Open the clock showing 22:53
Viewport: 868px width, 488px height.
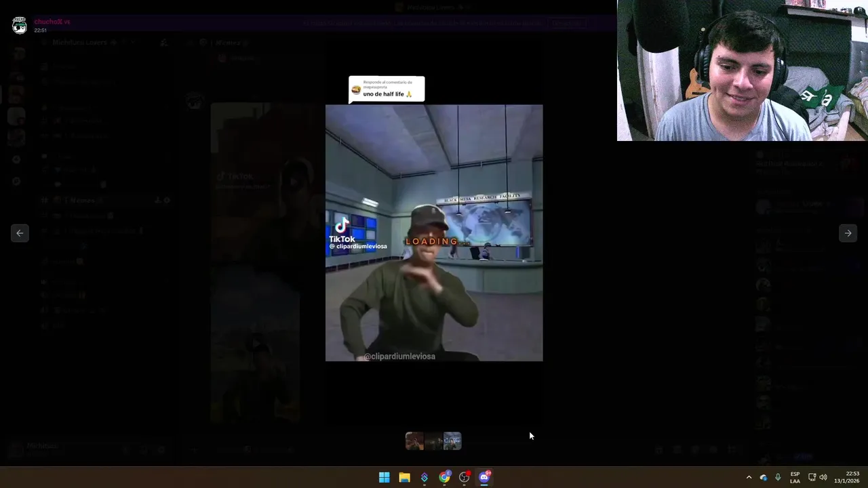click(847, 477)
